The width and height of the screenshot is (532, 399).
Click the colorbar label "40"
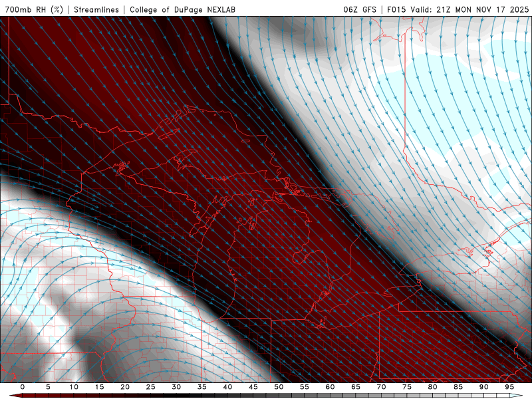click(227, 387)
